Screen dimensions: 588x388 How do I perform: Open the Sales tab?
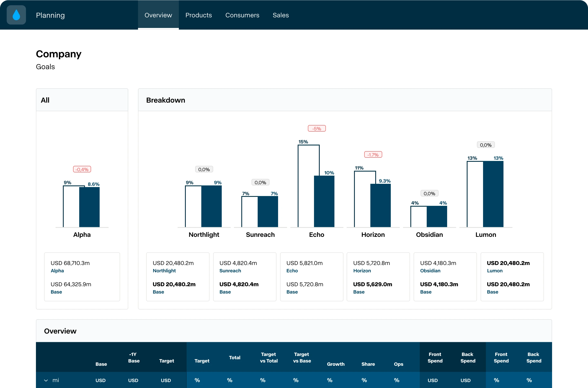coord(281,15)
